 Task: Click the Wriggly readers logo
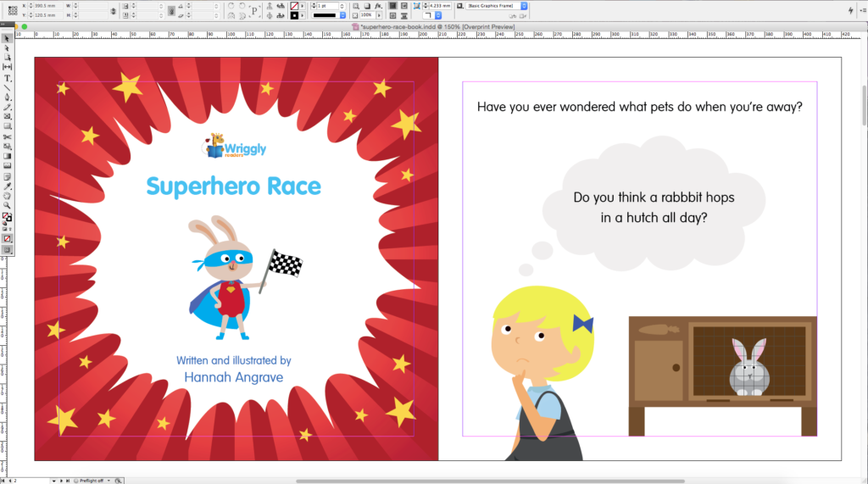point(234,146)
